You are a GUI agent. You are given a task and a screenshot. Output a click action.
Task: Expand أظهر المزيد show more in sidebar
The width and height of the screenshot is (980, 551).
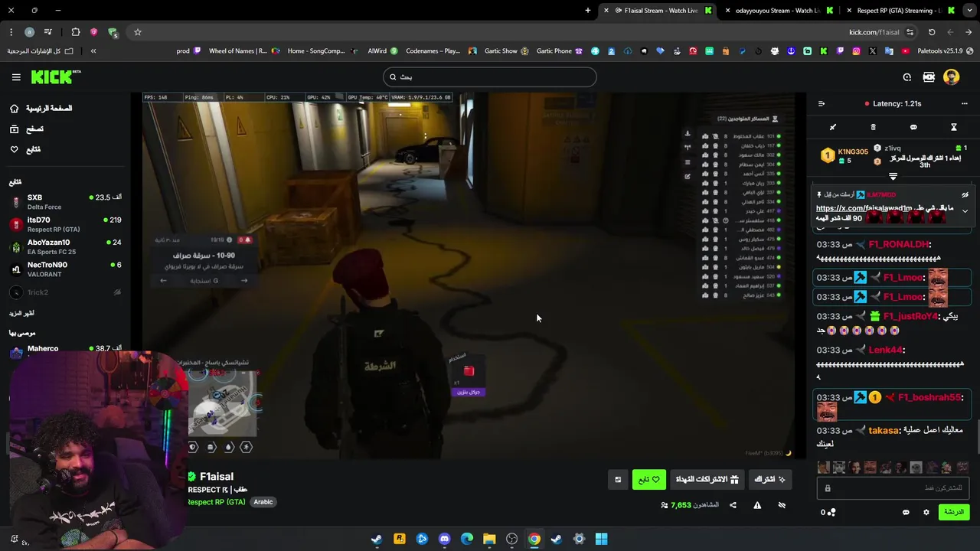pos(21,313)
